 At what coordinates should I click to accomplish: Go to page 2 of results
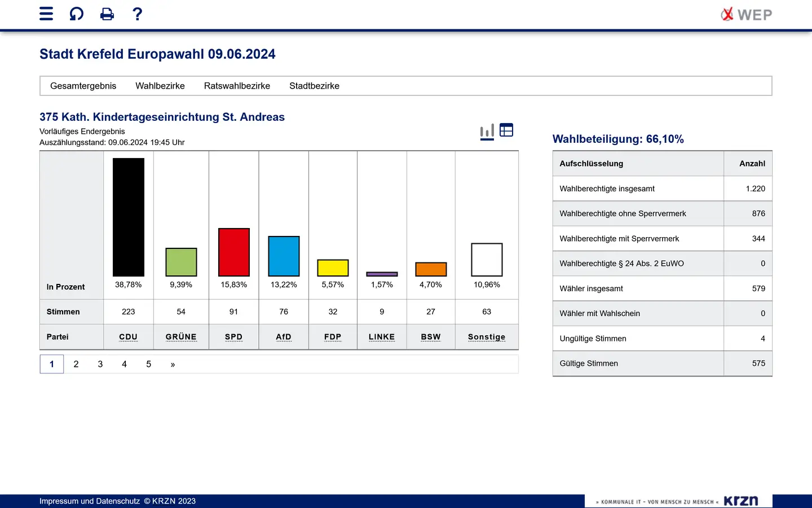coord(76,364)
